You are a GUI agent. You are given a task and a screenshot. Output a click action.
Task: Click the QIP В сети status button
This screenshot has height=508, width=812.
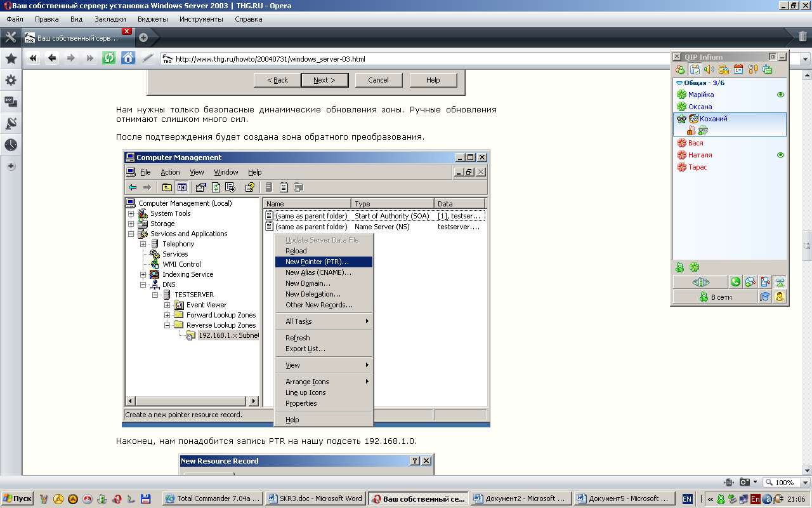tap(716, 297)
